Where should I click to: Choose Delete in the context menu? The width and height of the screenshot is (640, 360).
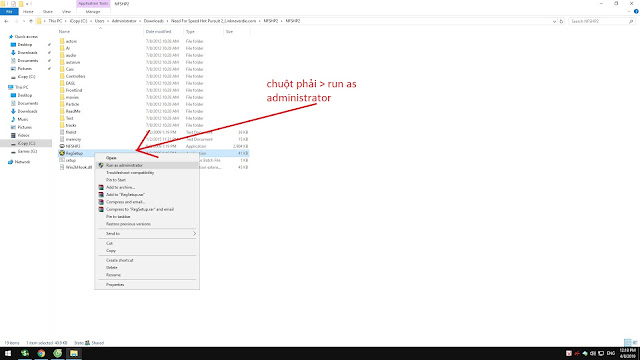147,268
